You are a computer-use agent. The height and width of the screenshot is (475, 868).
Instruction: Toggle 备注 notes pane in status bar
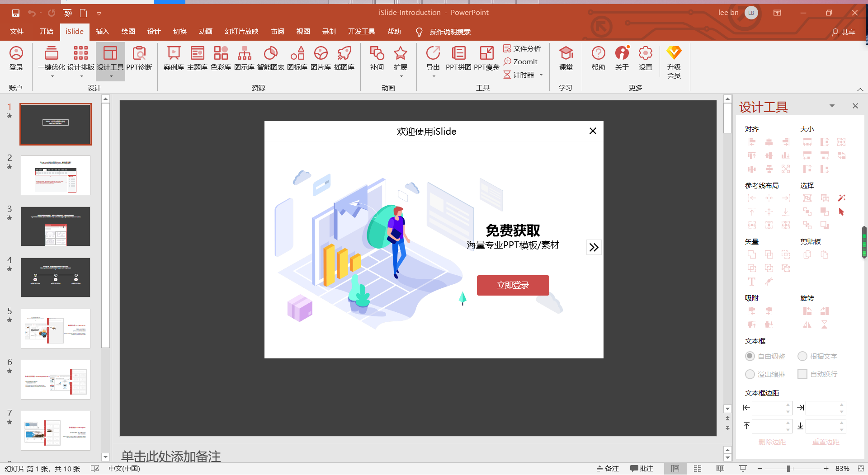(608, 469)
